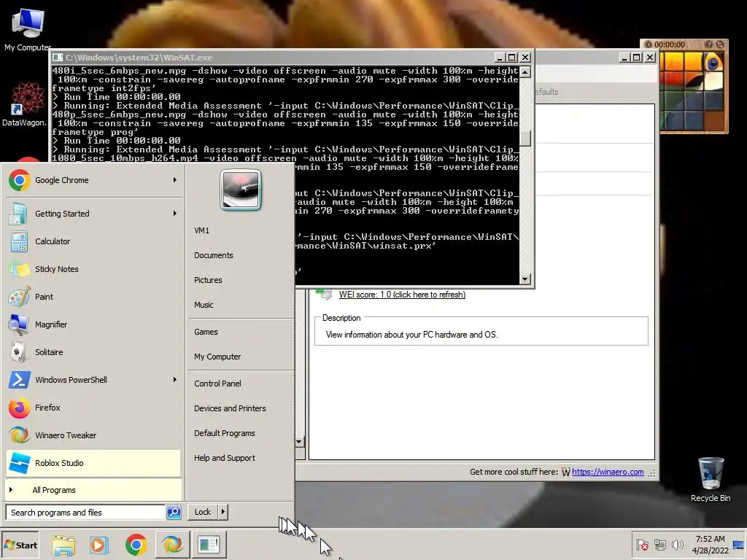Viewport: 747px width, 560px height.
Task: Open Windows Media Player from taskbar
Action: [99, 545]
